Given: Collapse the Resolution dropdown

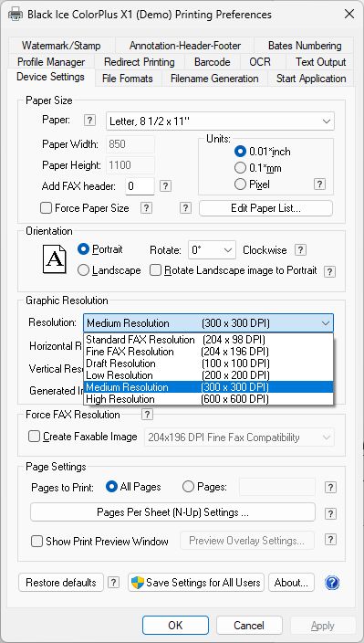Looking at the screenshot, I should pyautogui.click(x=208, y=323).
